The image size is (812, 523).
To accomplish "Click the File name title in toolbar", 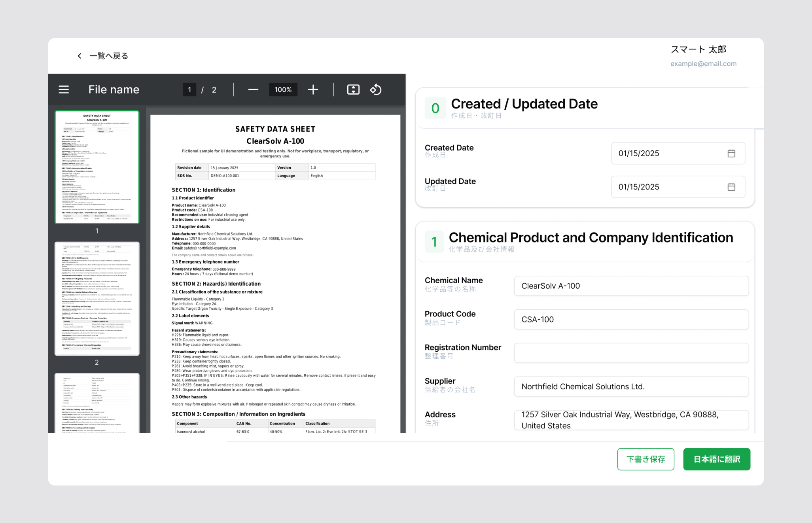I will click(114, 90).
